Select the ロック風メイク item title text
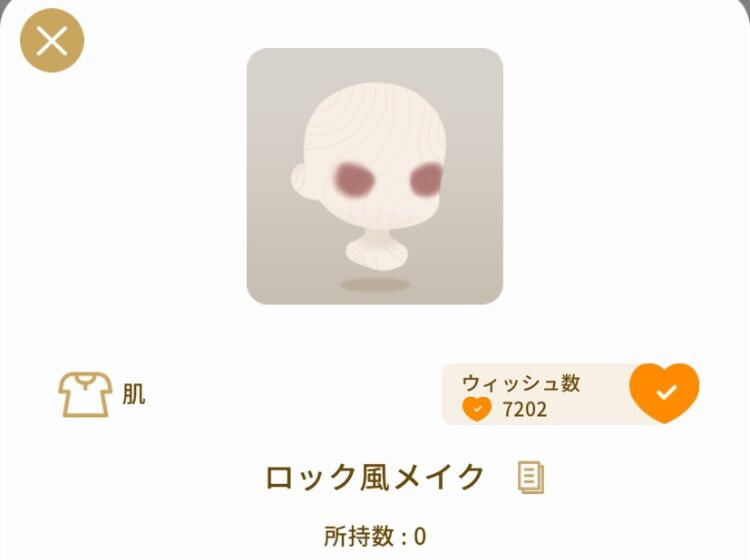The width and height of the screenshot is (750, 560). [x=375, y=477]
